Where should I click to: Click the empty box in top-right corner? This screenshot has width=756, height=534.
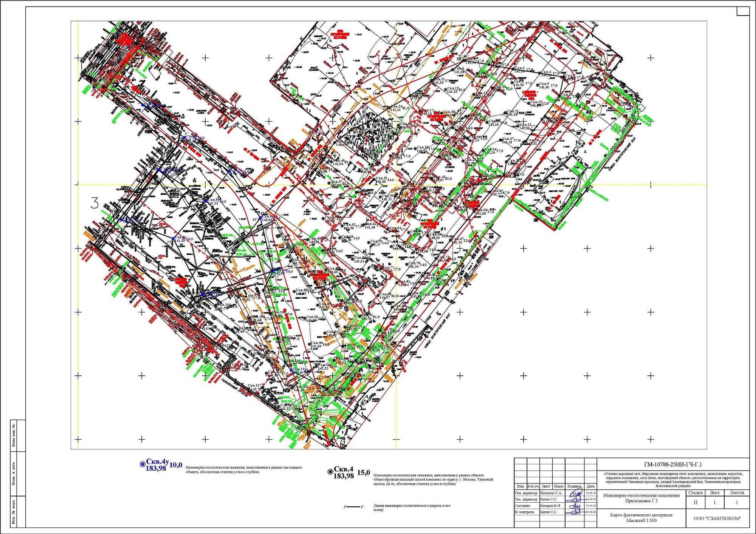[743, 11]
